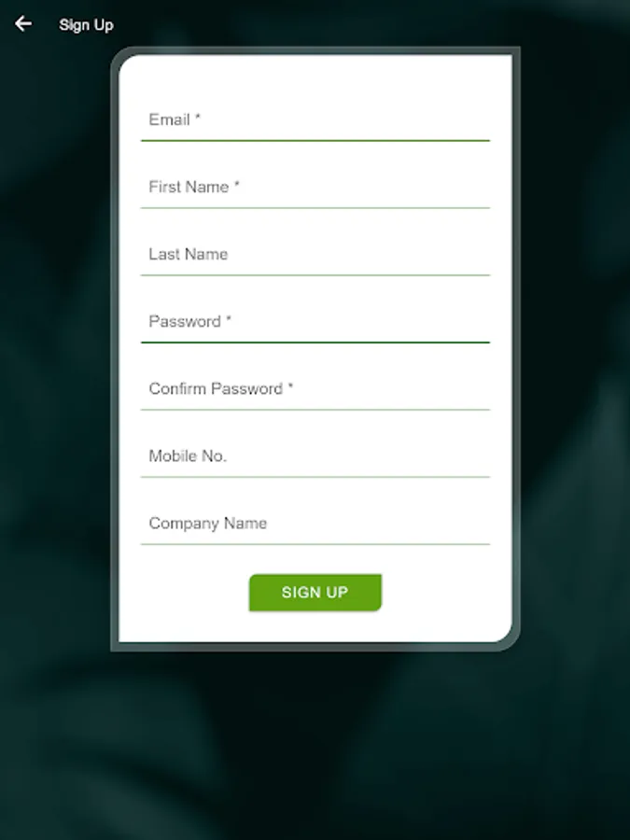Submit the form with SIGN UP button
Image resolution: width=630 pixels, height=840 pixels.
[315, 593]
